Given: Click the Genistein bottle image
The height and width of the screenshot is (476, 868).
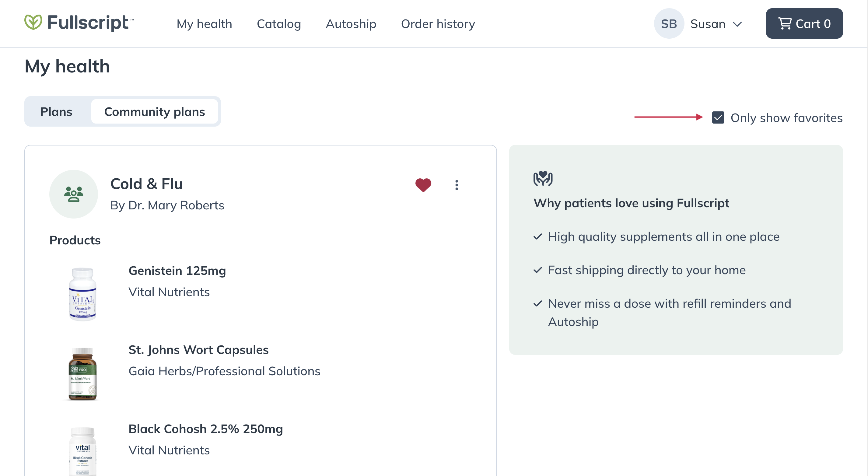Looking at the screenshot, I should [x=82, y=294].
